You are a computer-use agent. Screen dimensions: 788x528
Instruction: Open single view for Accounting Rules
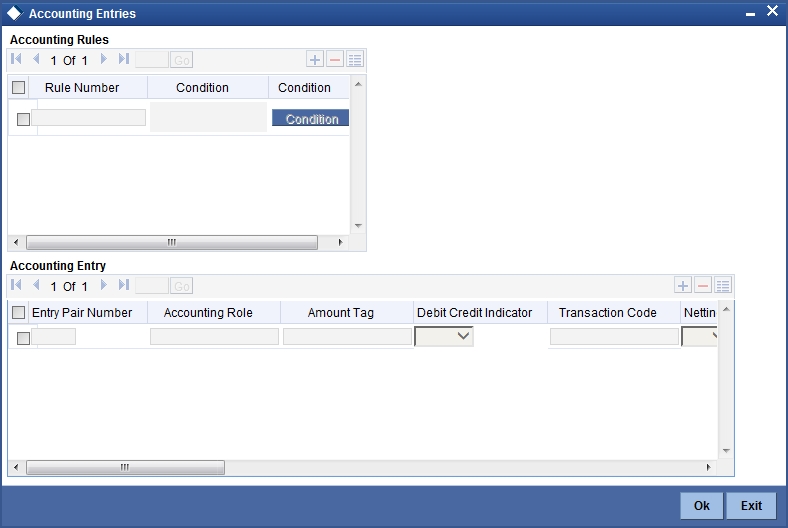pos(355,59)
